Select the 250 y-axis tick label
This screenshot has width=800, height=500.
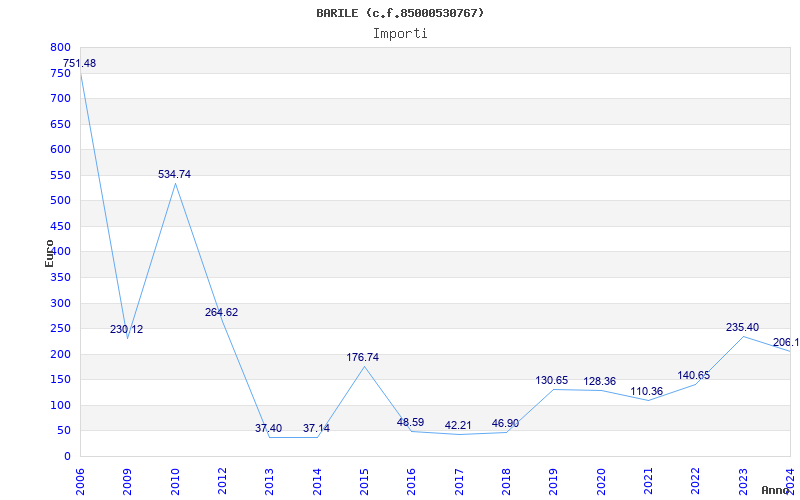pos(60,329)
